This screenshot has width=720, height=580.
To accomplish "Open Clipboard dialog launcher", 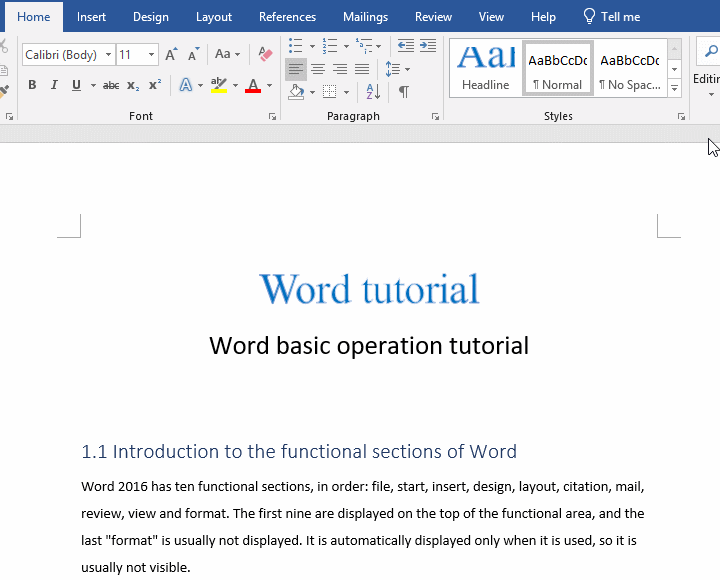I will [9, 117].
